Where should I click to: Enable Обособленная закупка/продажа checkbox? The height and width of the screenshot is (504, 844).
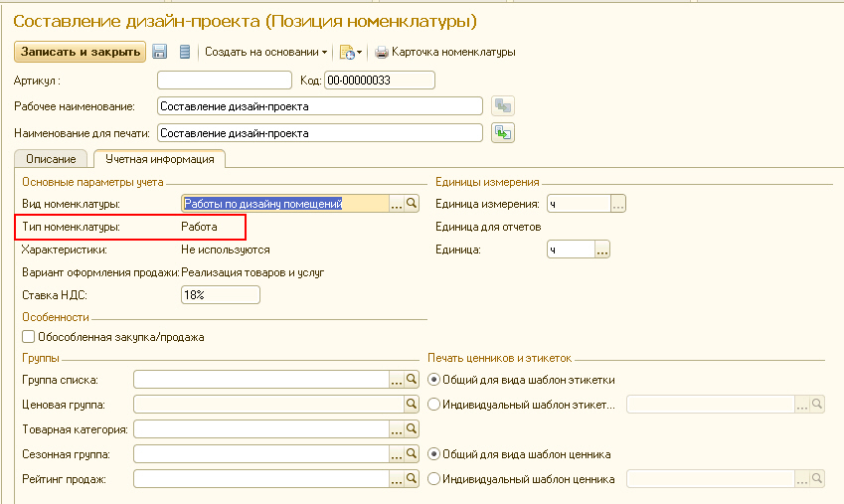(28, 337)
